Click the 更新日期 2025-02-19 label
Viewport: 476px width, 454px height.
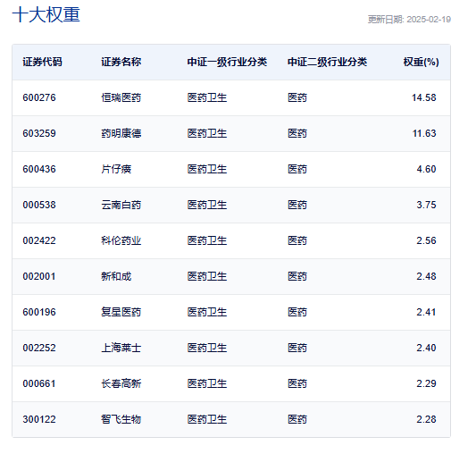[x=409, y=20]
